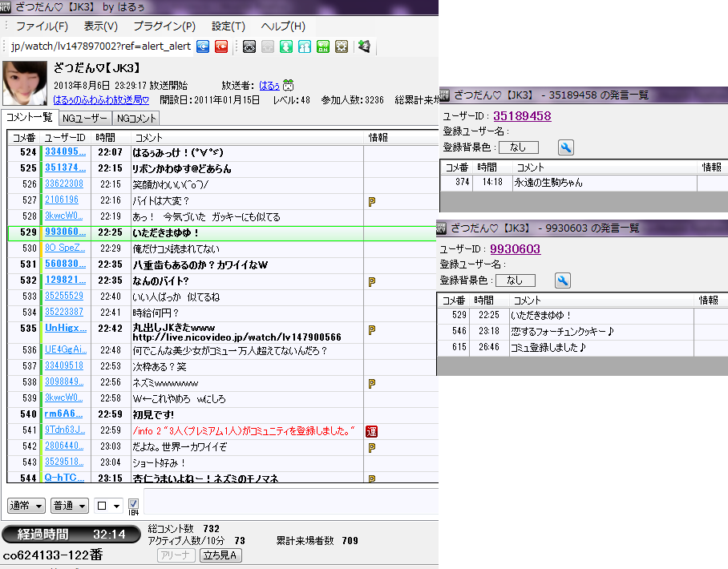Screen dimensions: 728x569
Task: Click the NCV app icon in main title bar
Action: (x=5, y=7)
